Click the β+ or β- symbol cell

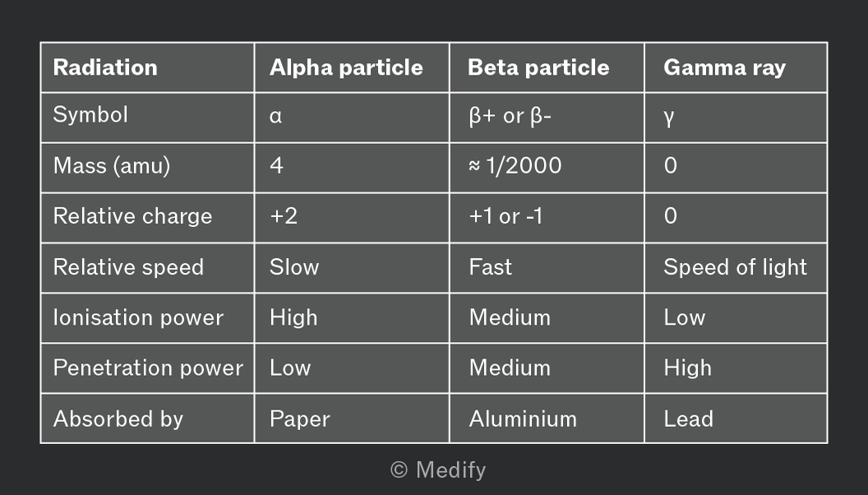547,118
